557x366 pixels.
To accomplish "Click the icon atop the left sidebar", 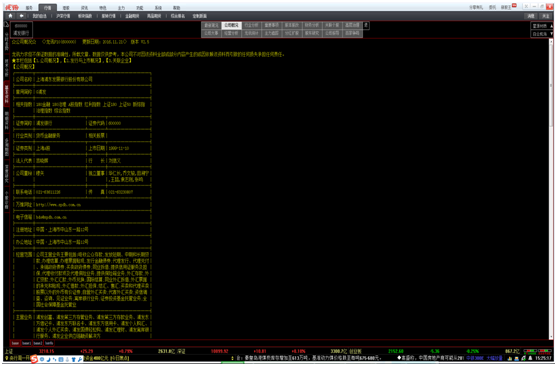I will pos(6,24).
